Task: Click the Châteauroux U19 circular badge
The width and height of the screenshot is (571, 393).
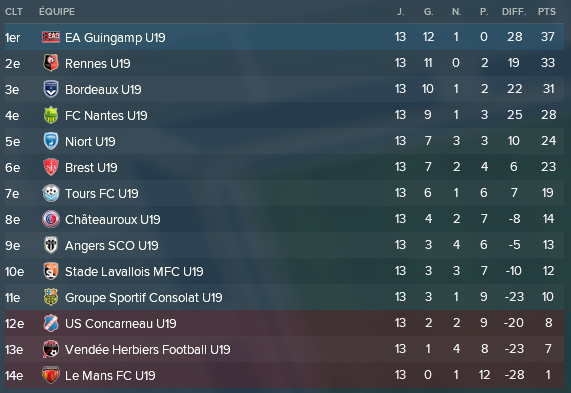Action: 51,219
